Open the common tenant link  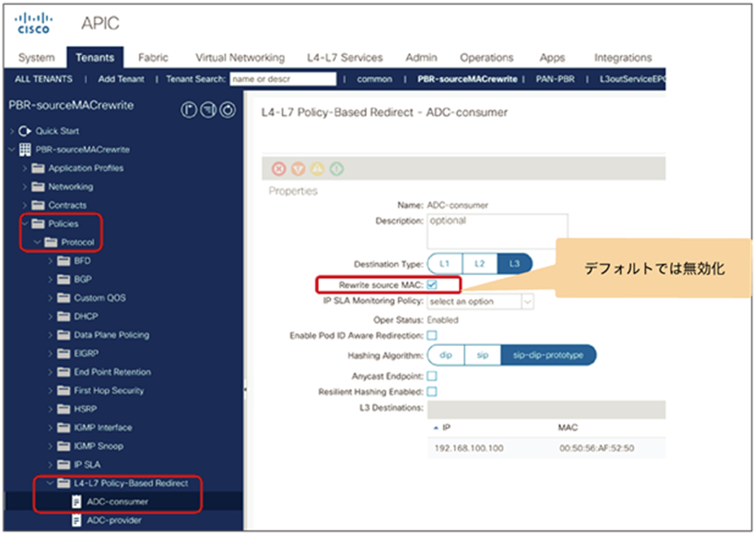tap(374, 79)
